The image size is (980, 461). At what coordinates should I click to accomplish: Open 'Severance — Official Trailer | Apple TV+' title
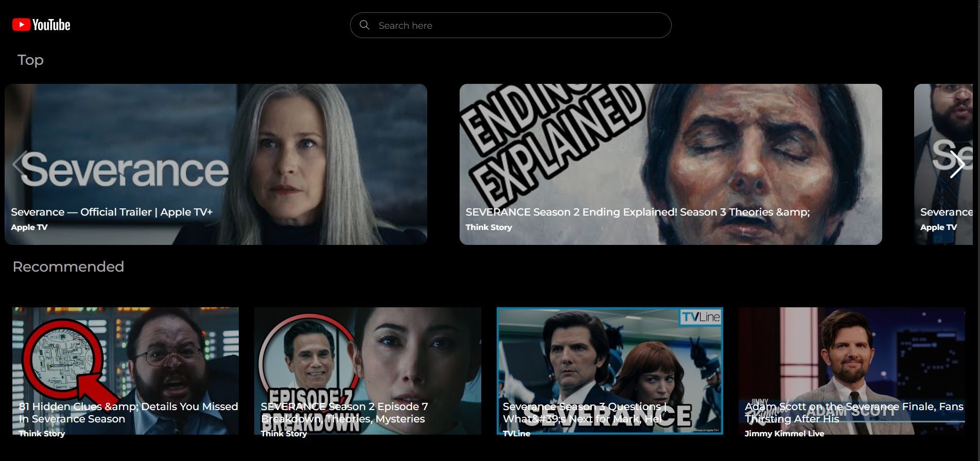(112, 212)
